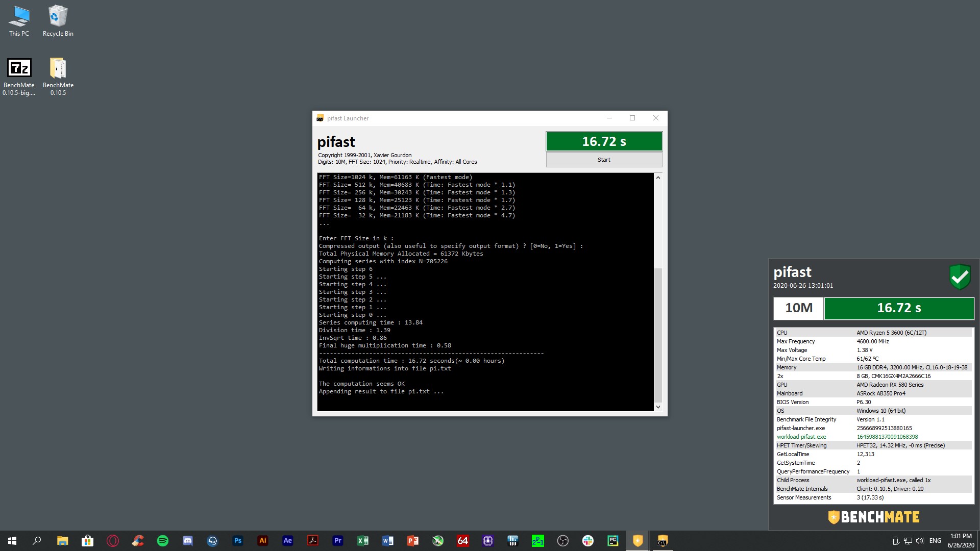Viewport: 980px width, 551px height.
Task: Open the volume tray icon
Action: 920,541
